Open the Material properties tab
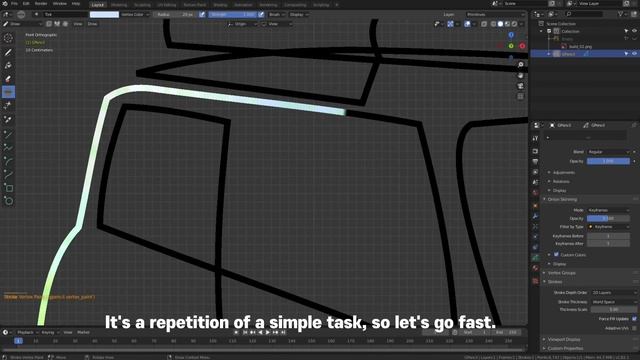 click(x=536, y=268)
